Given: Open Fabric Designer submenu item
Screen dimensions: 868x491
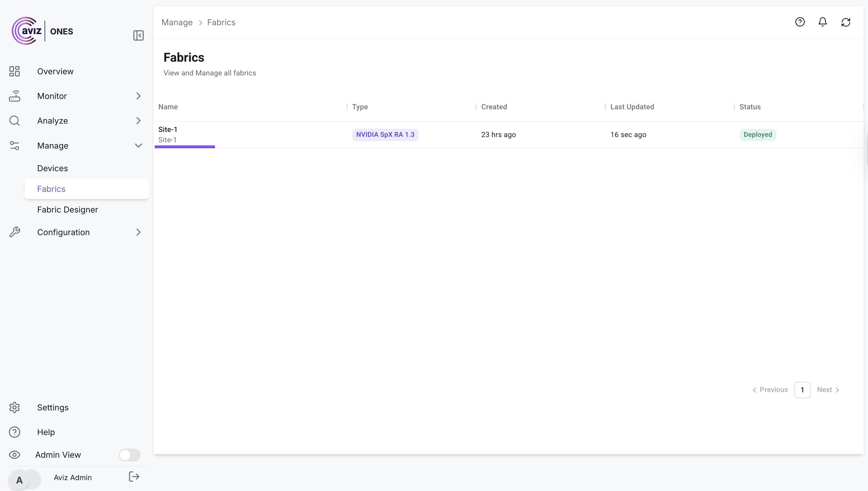Looking at the screenshot, I should click(67, 210).
